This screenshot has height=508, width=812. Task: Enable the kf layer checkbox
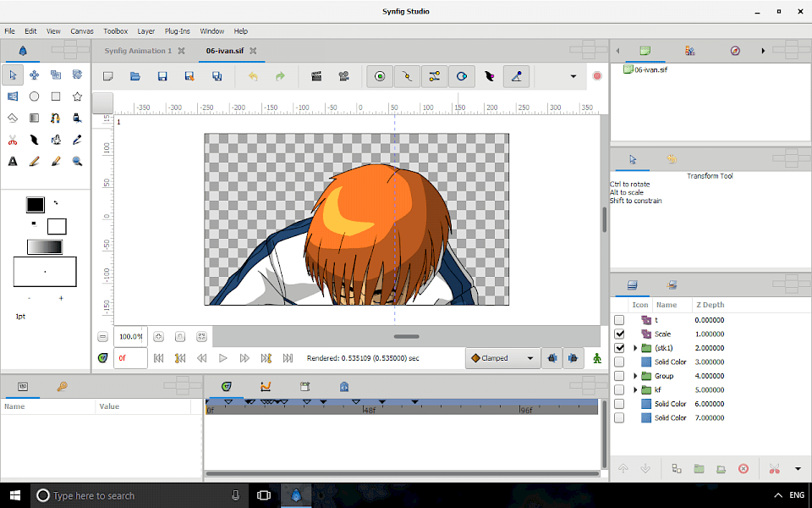(619, 389)
